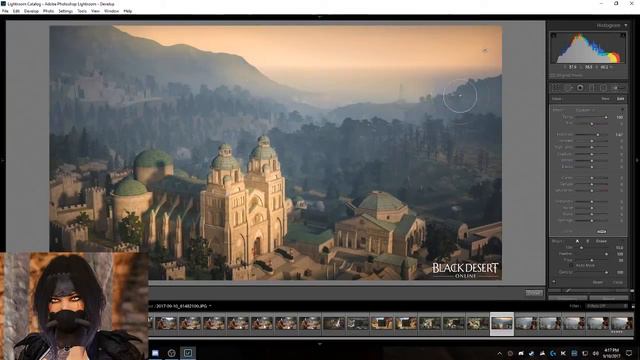
Task: Open the Tools menu
Action: (x=82, y=11)
